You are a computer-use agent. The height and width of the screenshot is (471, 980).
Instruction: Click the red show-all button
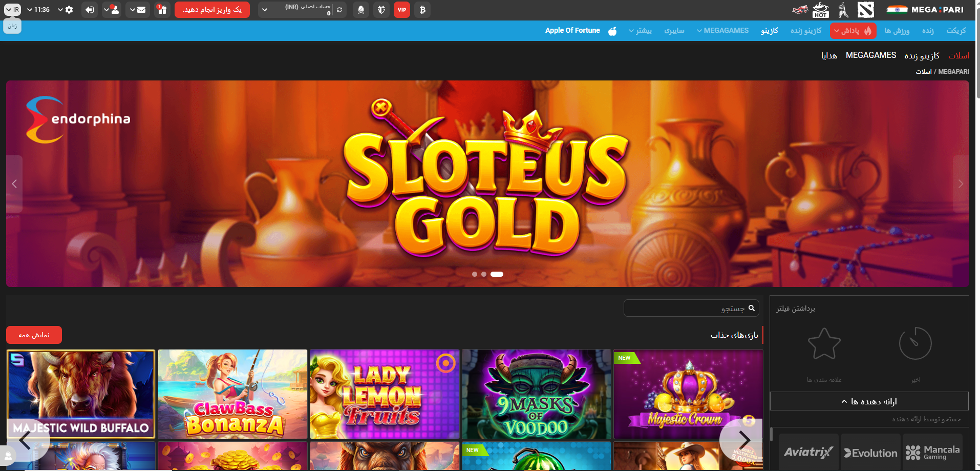pyautogui.click(x=34, y=335)
